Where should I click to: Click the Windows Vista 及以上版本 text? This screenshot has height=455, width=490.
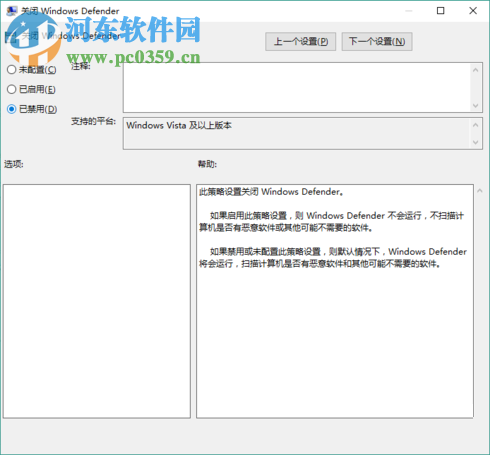pyautogui.click(x=179, y=125)
